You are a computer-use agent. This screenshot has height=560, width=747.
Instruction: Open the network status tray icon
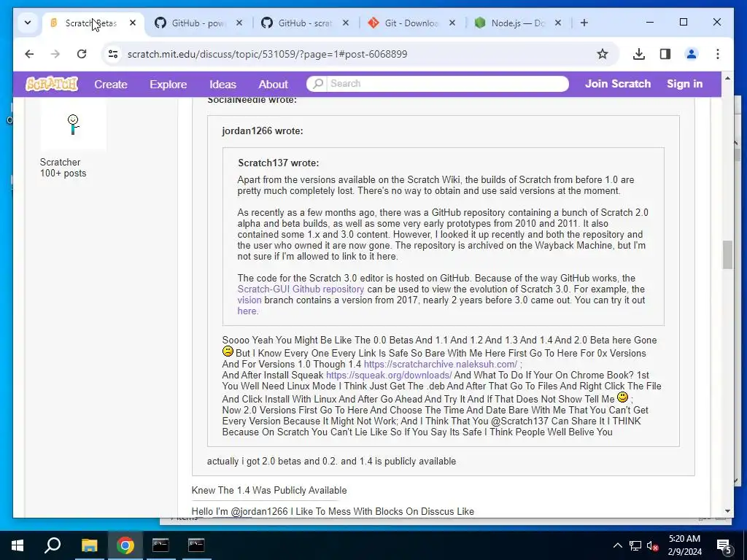[x=635, y=545]
